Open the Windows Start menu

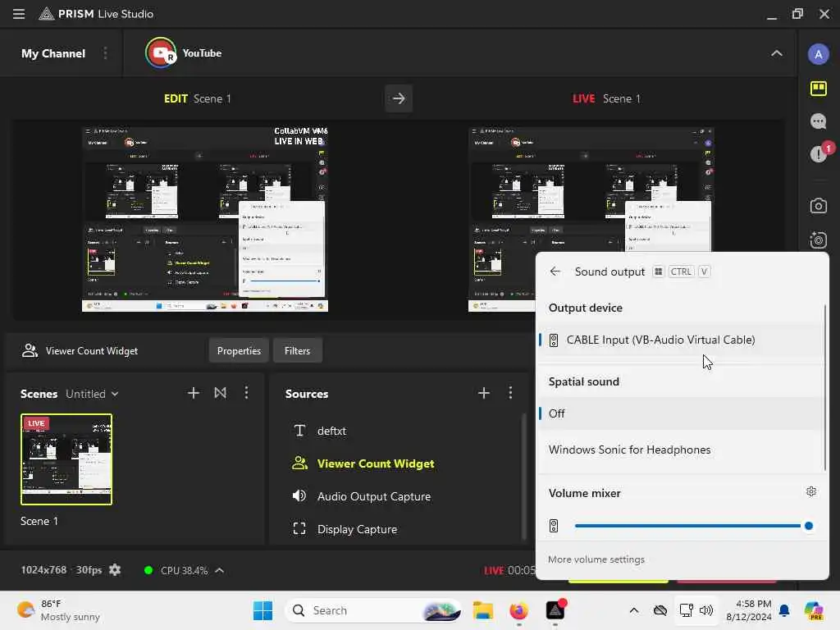[x=262, y=610]
